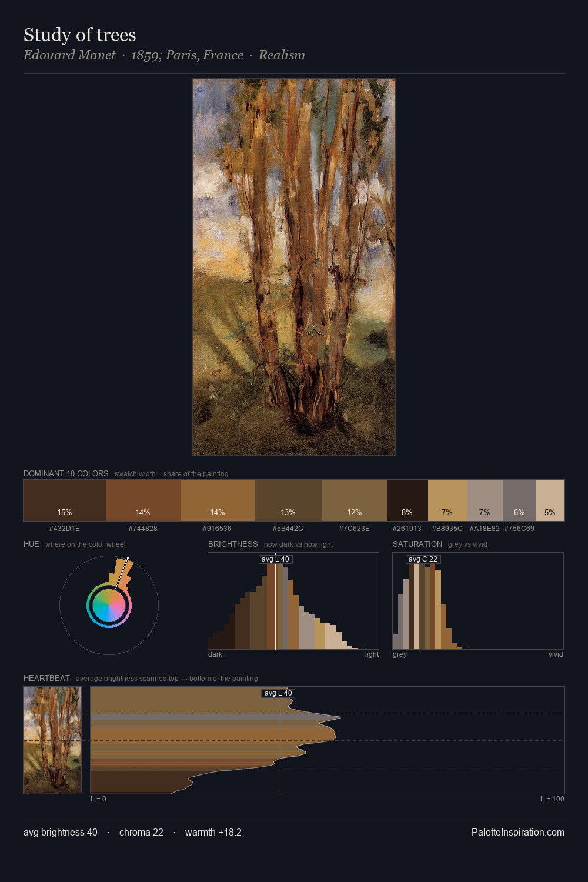Click "warmth +18.2" in the footer
This screenshot has width=588, height=882.
coord(213,832)
